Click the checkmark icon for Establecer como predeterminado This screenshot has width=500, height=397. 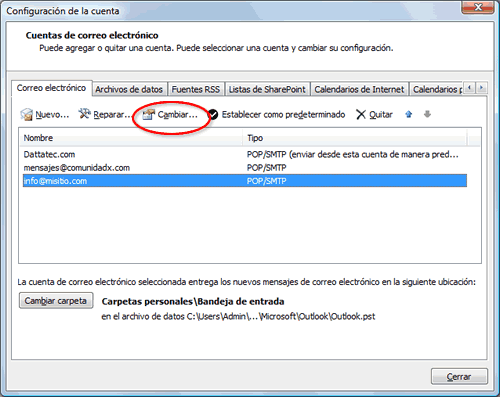click(213, 114)
